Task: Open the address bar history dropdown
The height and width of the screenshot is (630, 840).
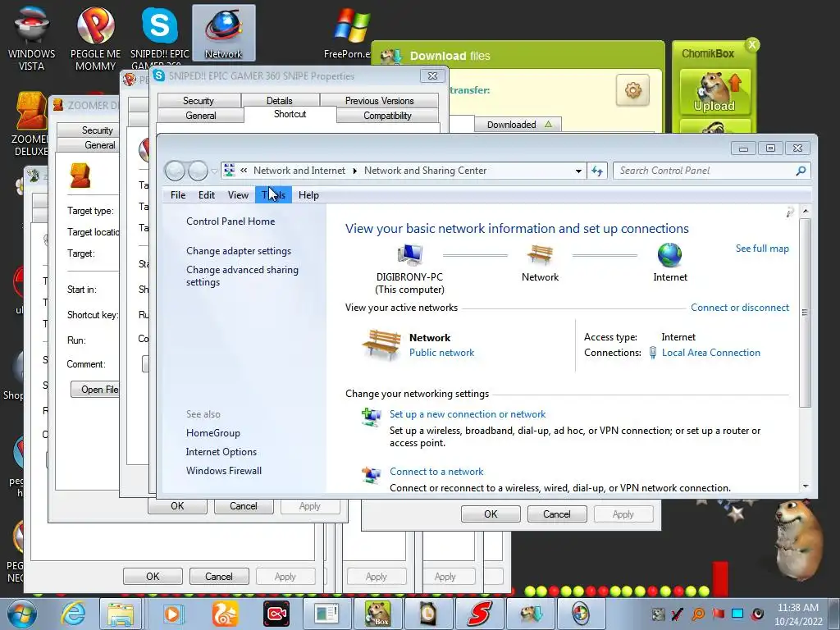Action: pyautogui.click(x=578, y=171)
